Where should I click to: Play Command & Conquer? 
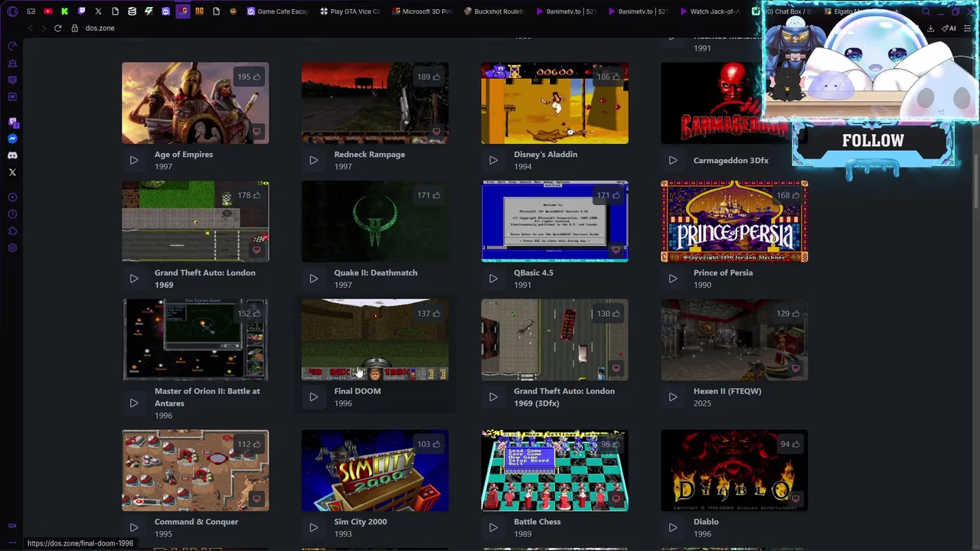pos(134,527)
